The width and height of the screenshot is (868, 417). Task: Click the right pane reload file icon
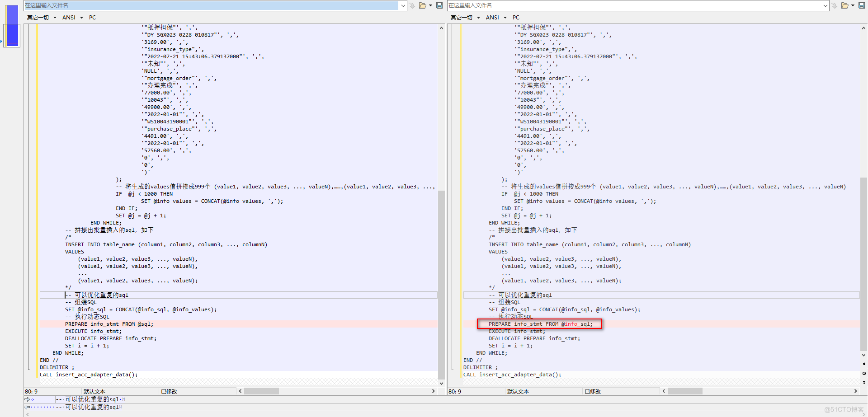[834, 5]
